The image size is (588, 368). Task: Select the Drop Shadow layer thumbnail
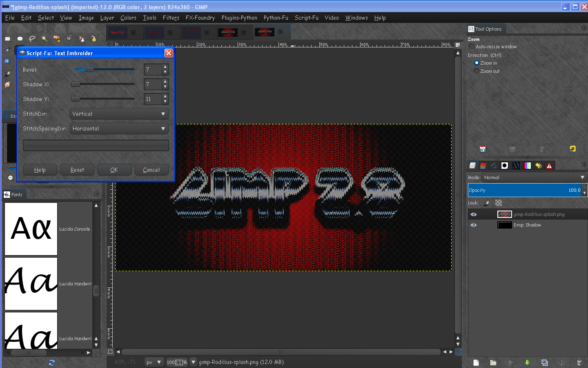coord(505,225)
